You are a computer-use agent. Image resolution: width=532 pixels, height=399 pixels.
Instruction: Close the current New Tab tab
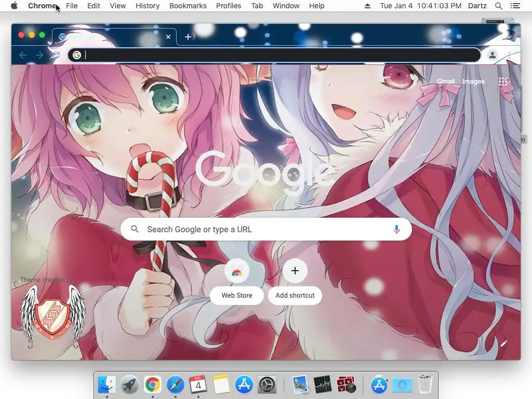pos(168,37)
